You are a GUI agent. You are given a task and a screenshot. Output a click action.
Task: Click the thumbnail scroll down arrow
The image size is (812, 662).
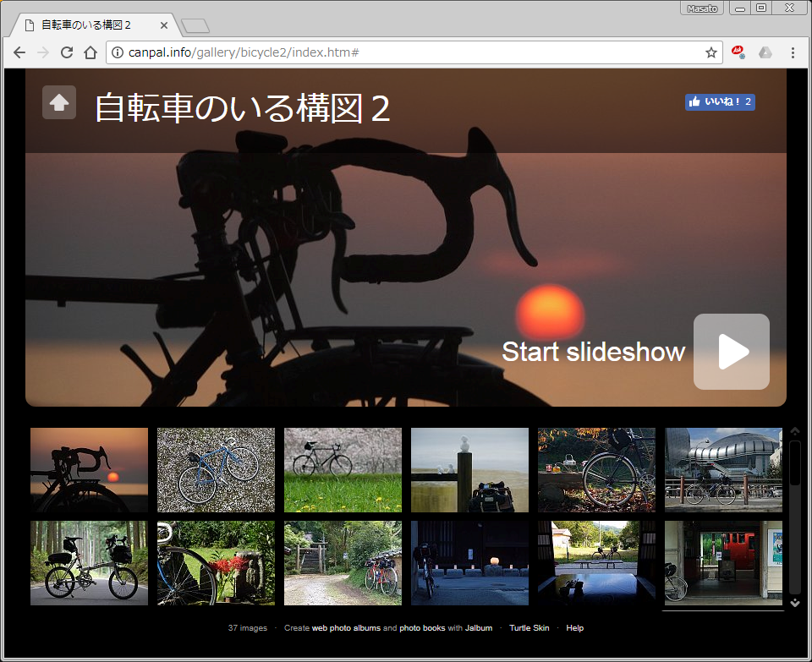(x=795, y=603)
